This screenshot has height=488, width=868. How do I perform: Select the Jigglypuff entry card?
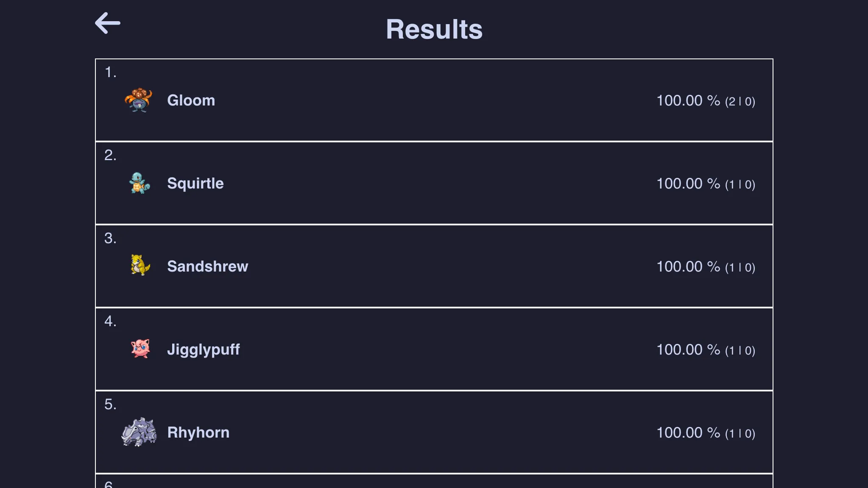(434, 349)
